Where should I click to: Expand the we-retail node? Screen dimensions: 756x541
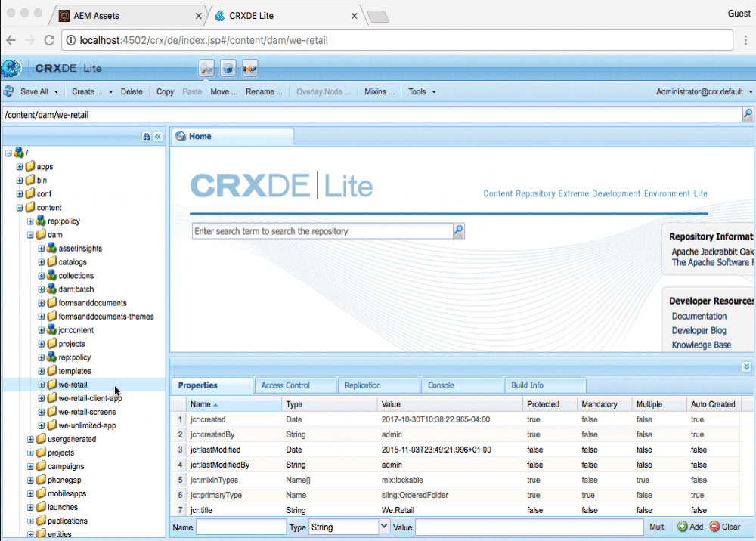42,385
